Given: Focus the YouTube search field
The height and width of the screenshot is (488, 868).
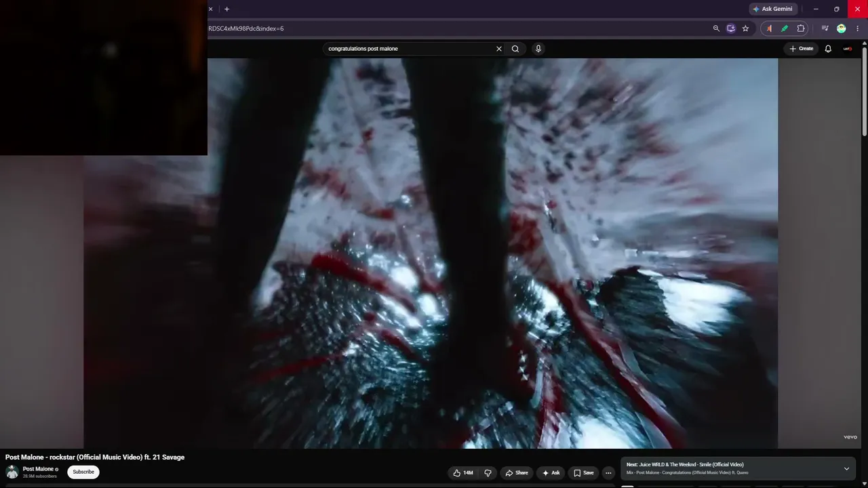Looking at the screenshot, I should coord(410,49).
